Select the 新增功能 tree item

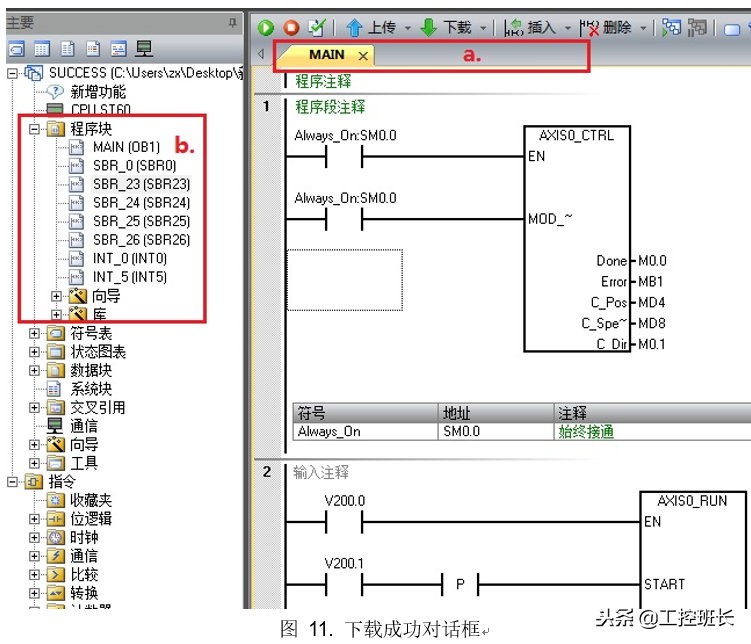98,91
